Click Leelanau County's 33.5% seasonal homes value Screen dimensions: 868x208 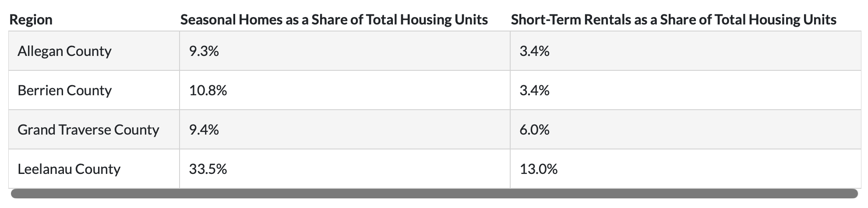208,169
